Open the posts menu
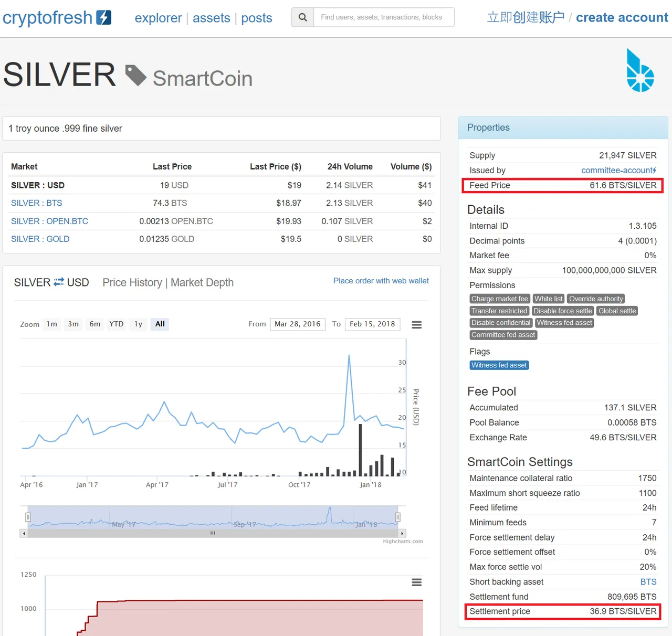672x636 pixels. pos(257,18)
